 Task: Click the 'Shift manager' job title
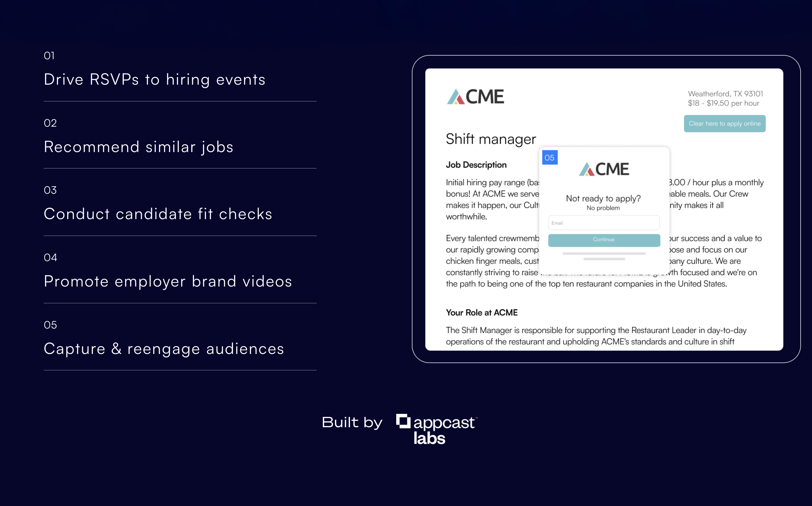point(490,139)
